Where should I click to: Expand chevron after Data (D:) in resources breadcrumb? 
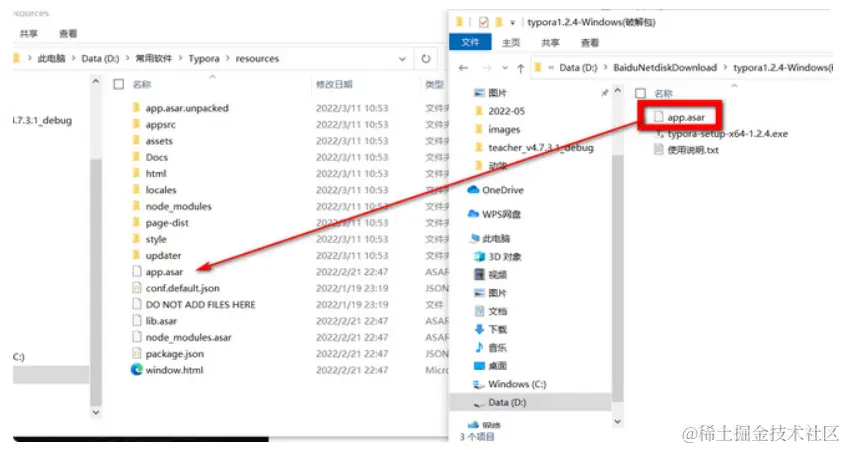click(127, 58)
